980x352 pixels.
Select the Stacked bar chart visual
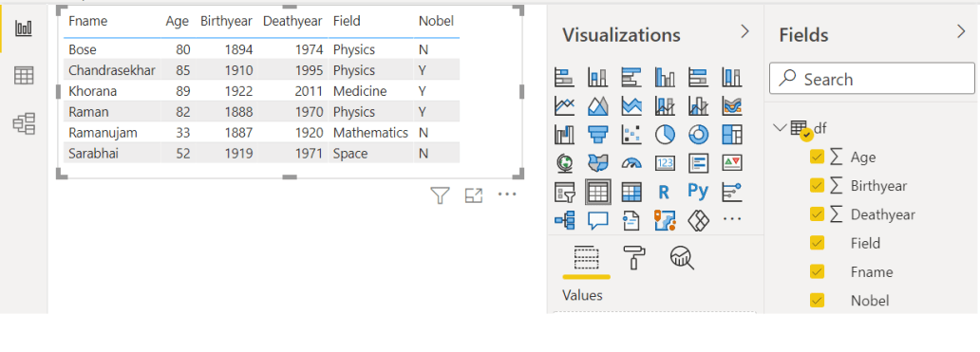click(x=564, y=78)
